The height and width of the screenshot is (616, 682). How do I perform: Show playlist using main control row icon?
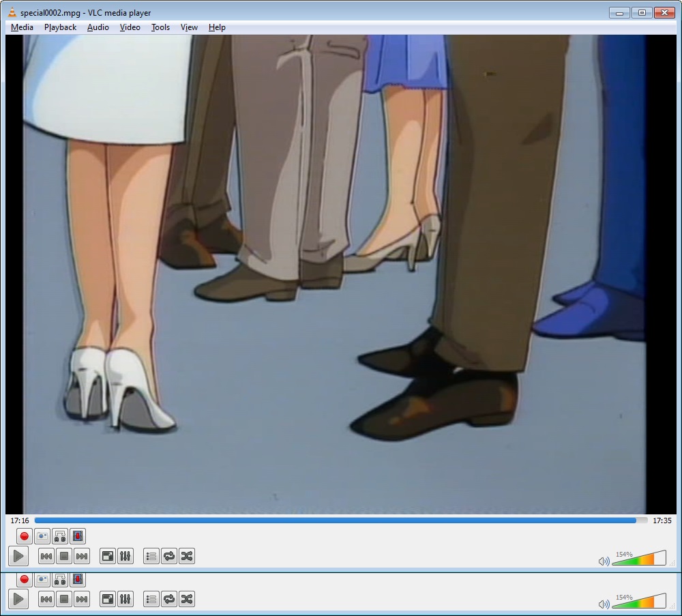point(151,556)
